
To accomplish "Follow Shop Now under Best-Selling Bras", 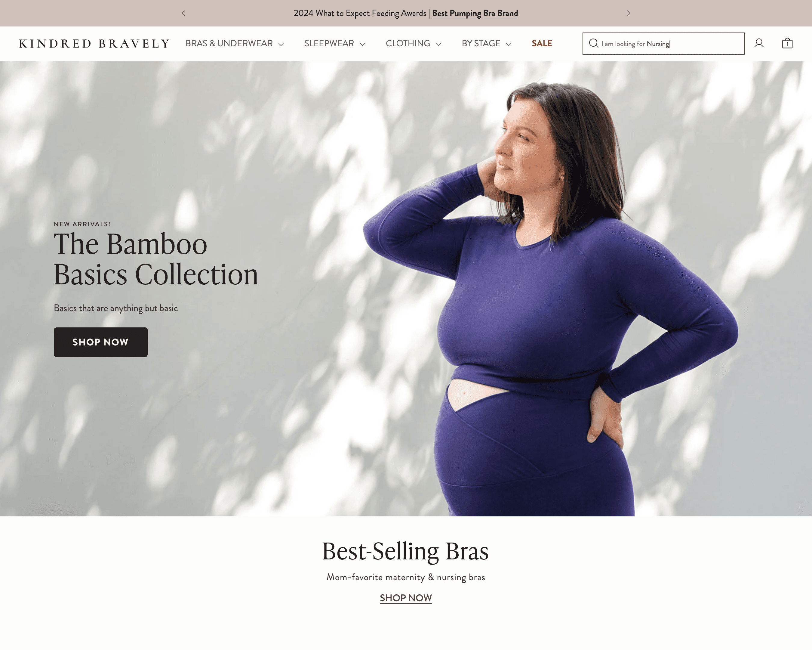I will pos(406,598).
